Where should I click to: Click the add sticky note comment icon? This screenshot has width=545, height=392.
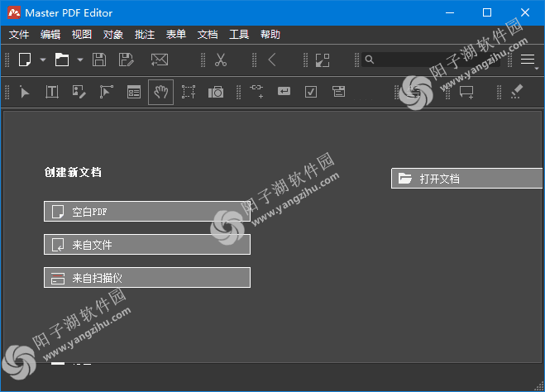click(466, 93)
